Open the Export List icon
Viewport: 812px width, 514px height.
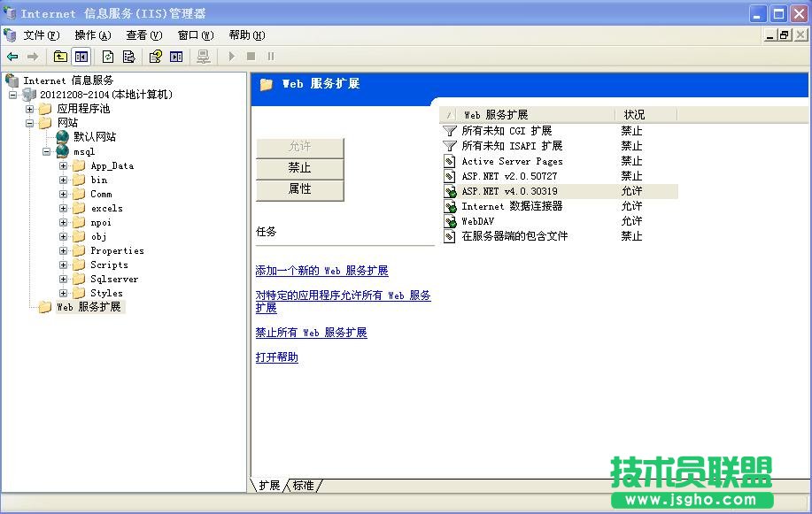pos(128,56)
